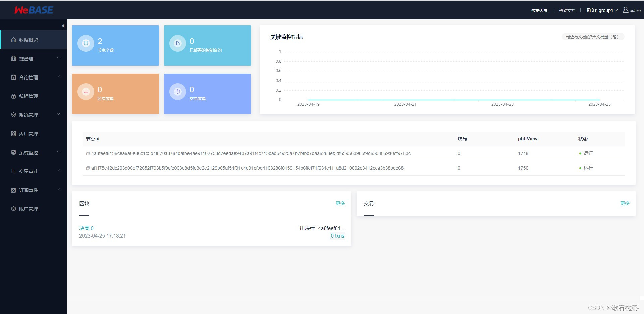Screen dimensions: 644x314
Task: Click the admin user avatar icon
Action: (x=626, y=10)
